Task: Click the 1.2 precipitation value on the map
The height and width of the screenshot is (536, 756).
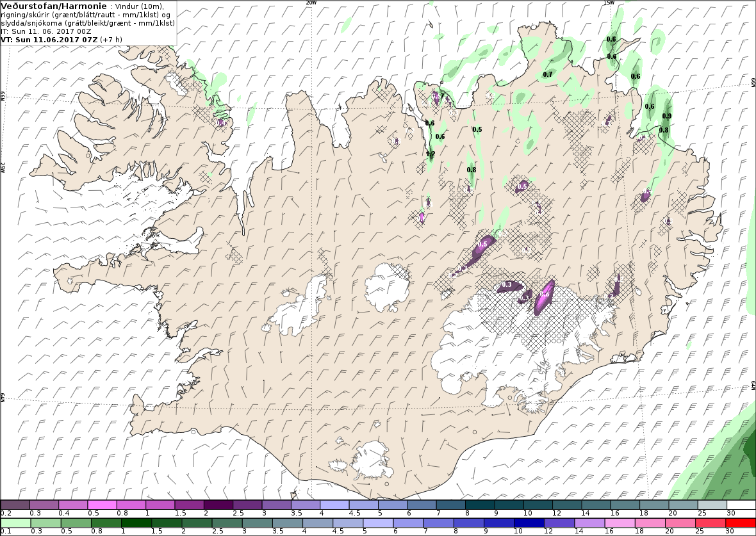Action: coord(431,154)
